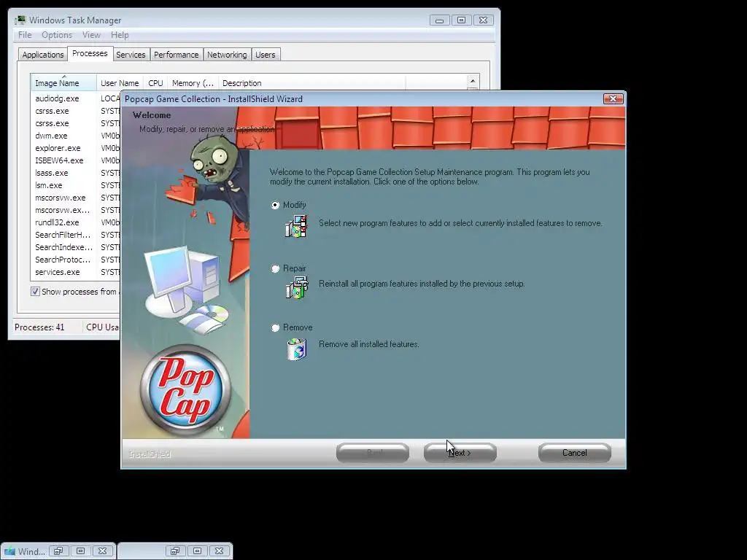The width and height of the screenshot is (747, 560).
Task: Click the Repair option icon
Action: point(297,288)
